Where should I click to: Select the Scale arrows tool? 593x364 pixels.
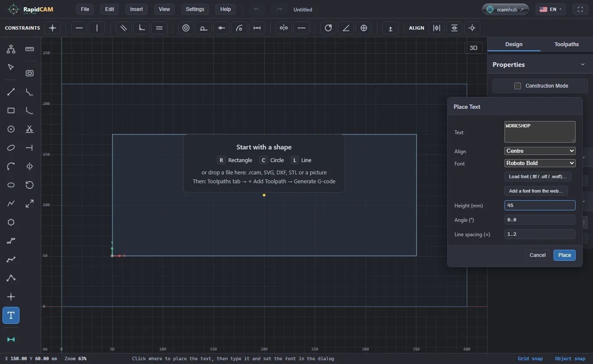click(x=30, y=204)
